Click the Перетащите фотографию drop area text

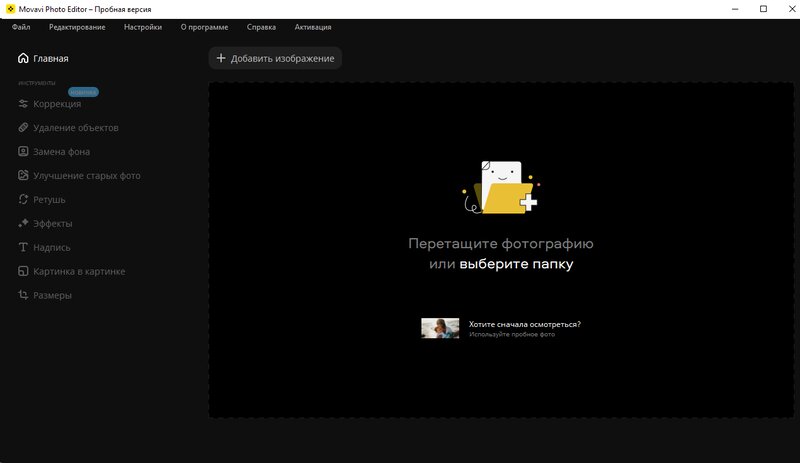tap(501, 243)
